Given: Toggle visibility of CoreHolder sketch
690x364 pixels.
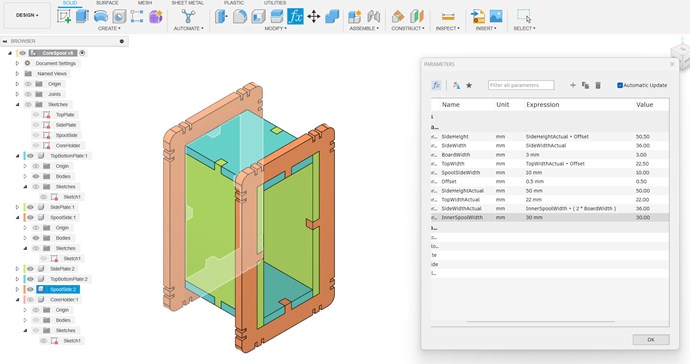Looking at the screenshot, I should [36, 145].
